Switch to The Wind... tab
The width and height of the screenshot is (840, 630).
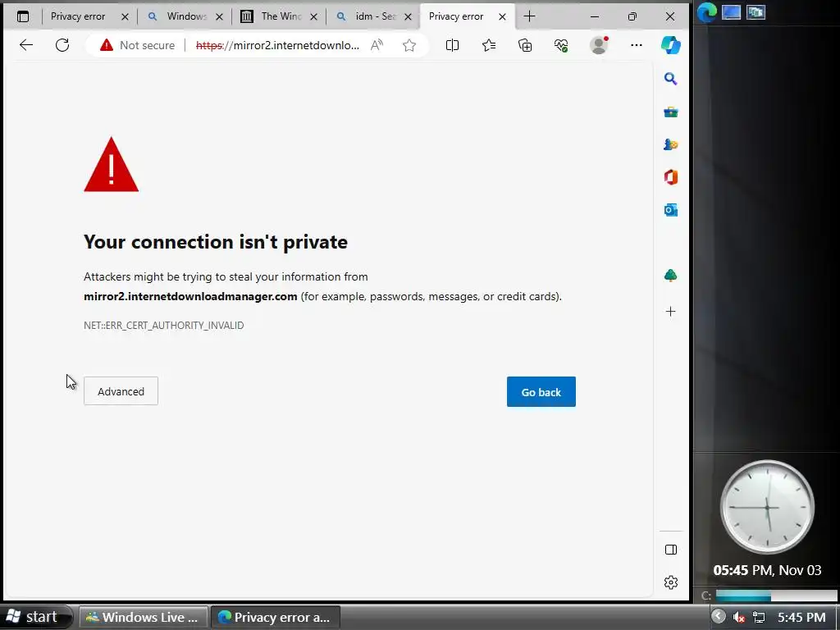click(281, 16)
